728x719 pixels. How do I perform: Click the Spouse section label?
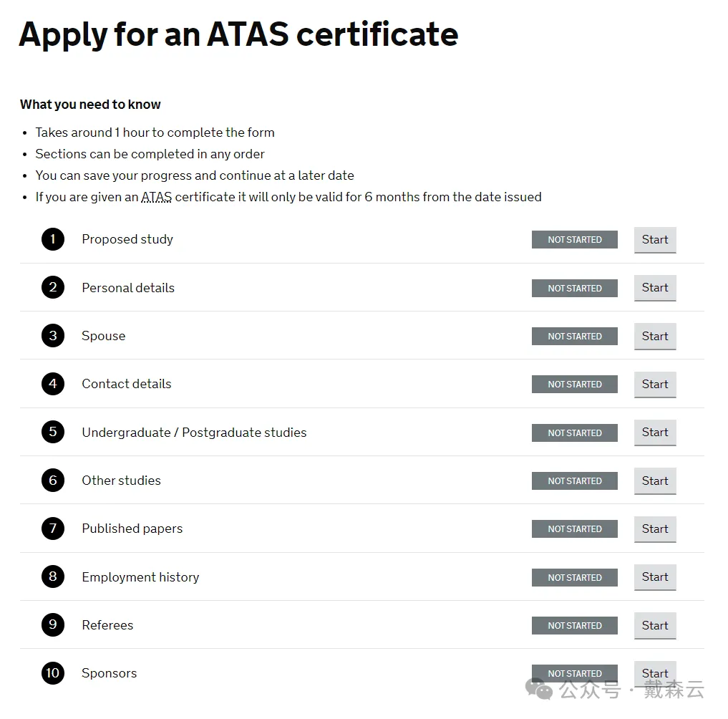coord(103,336)
